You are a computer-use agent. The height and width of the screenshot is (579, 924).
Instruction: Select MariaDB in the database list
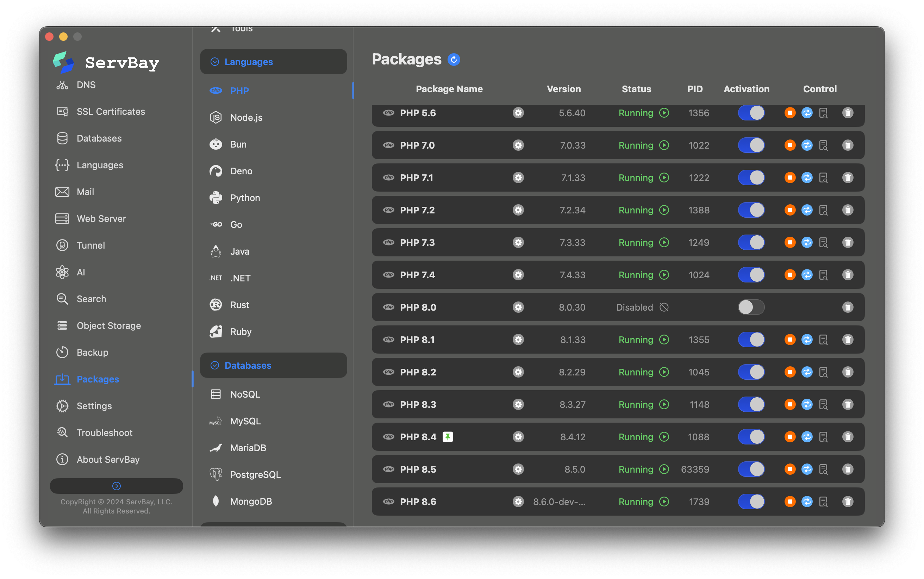[x=248, y=448]
